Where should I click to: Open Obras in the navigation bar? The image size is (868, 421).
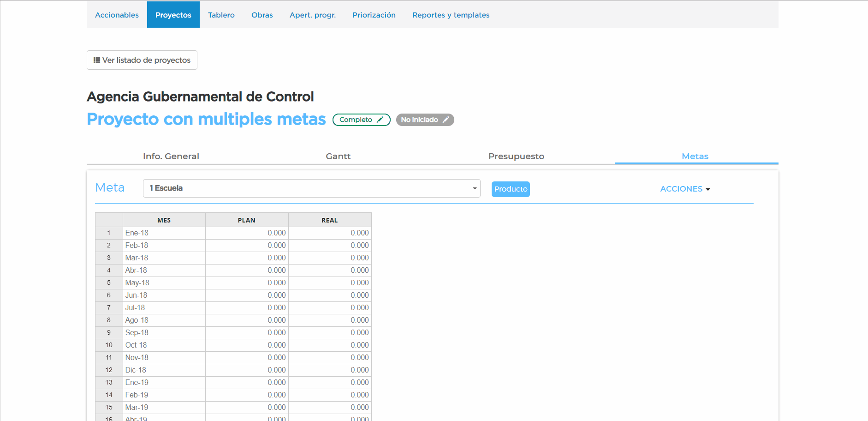pyautogui.click(x=262, y=15)
